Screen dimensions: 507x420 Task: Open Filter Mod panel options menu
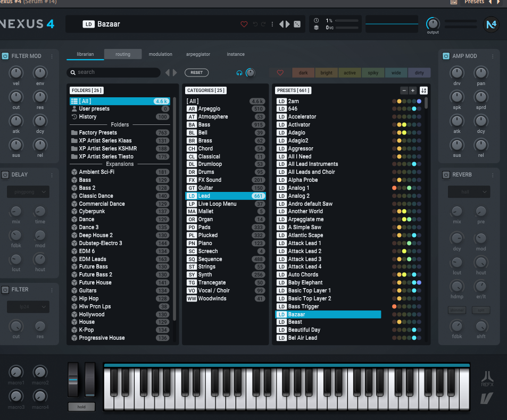(52, 56)
